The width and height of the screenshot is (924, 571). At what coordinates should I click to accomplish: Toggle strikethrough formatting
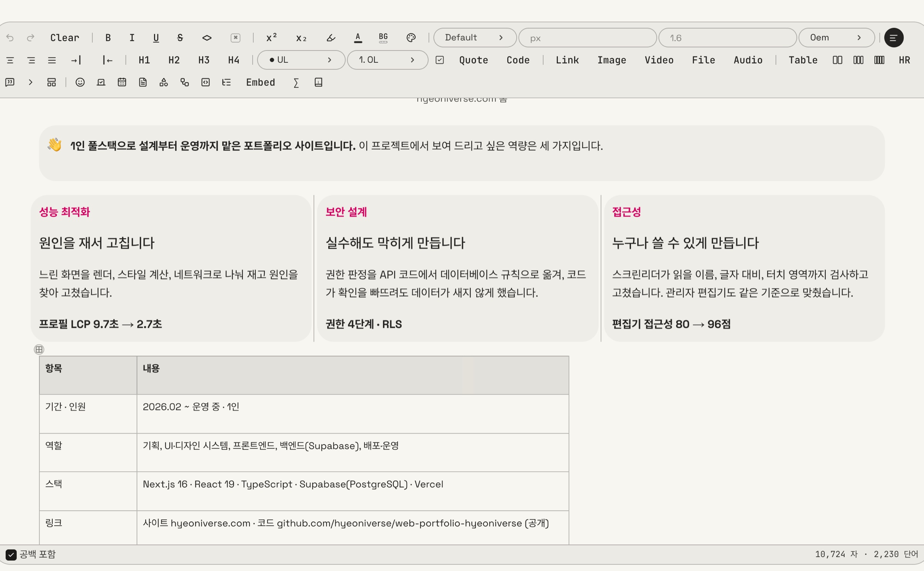[x=180, y=38]
